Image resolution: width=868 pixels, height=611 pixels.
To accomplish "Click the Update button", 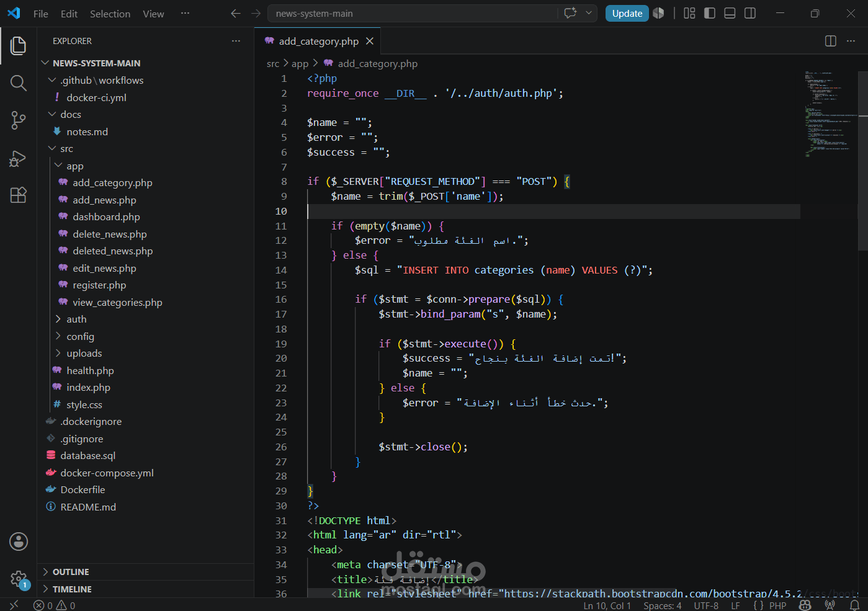I will [x=627, y=14].
